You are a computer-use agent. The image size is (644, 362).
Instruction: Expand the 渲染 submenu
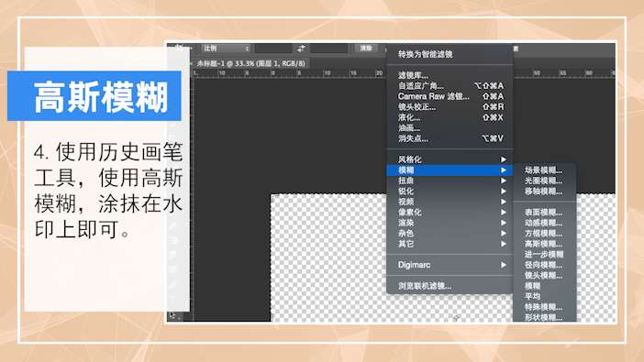[x=450, y=223]
